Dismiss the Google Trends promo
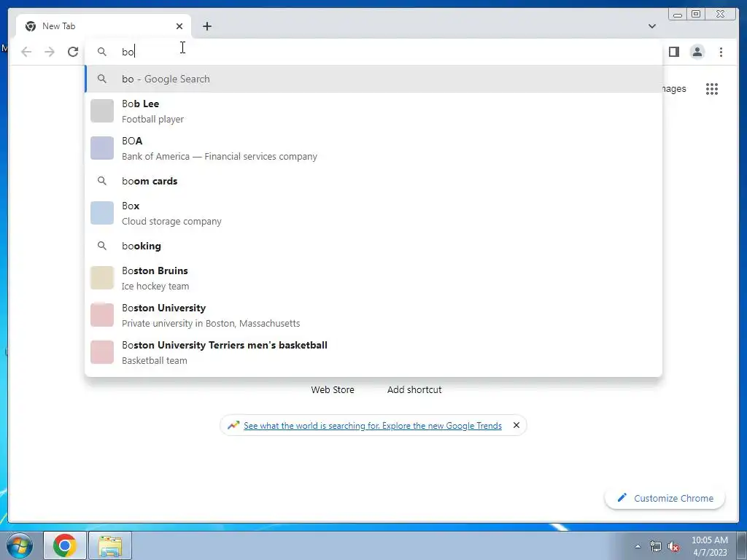 [x=516, y=425]
